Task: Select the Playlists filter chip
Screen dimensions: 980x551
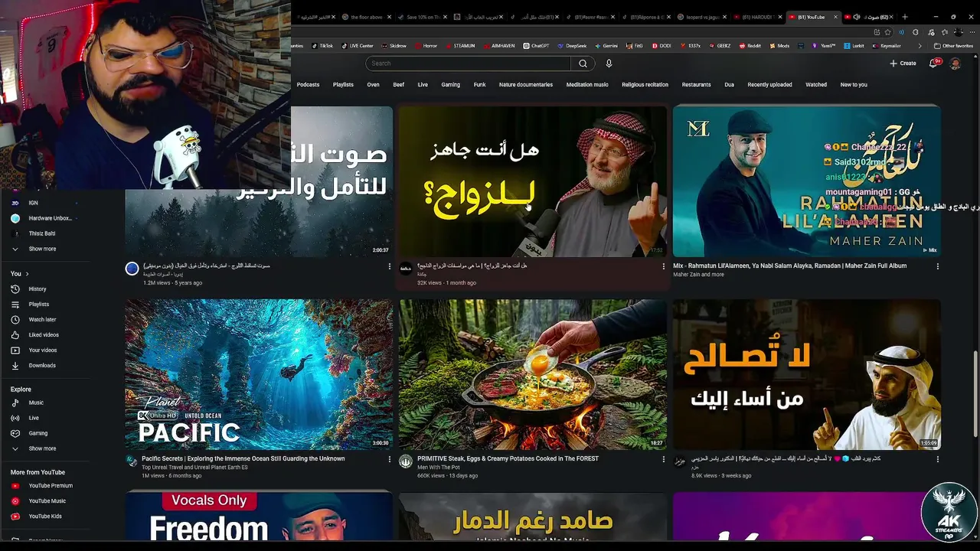Action: pos(343,85)
